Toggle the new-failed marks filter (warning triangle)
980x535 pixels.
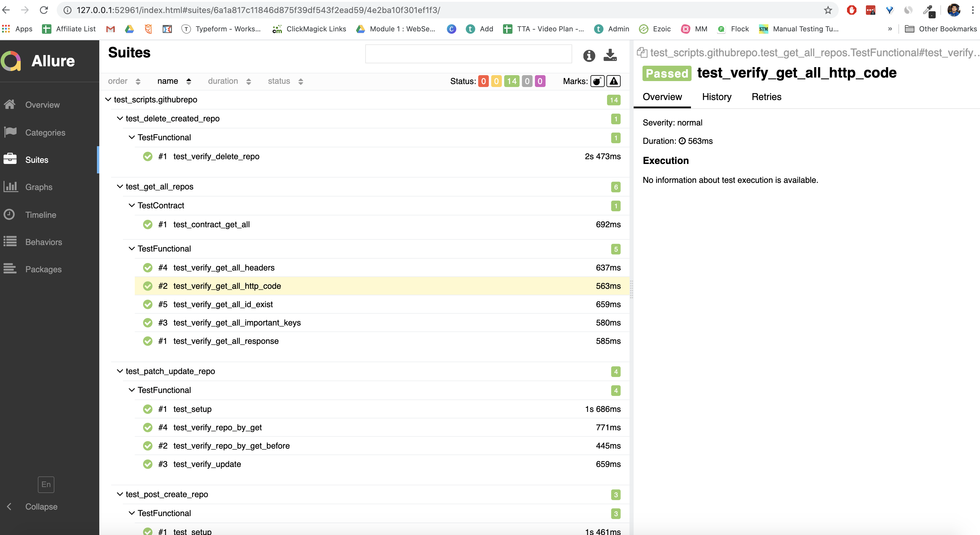pos(613,81)
